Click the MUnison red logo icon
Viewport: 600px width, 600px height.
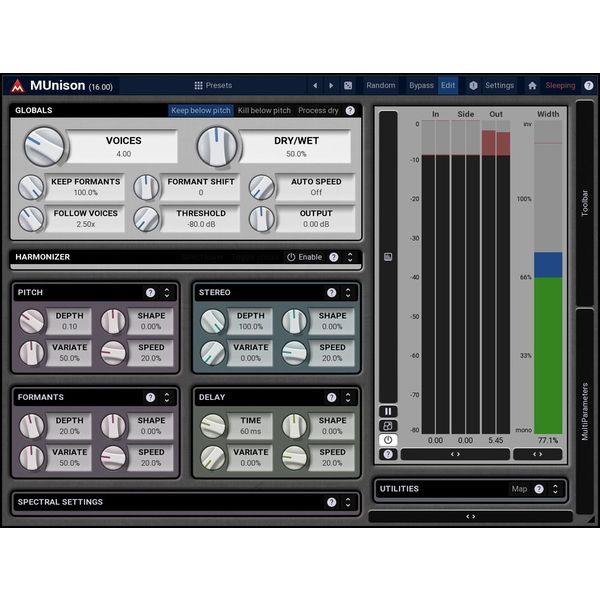click(17, 86)
